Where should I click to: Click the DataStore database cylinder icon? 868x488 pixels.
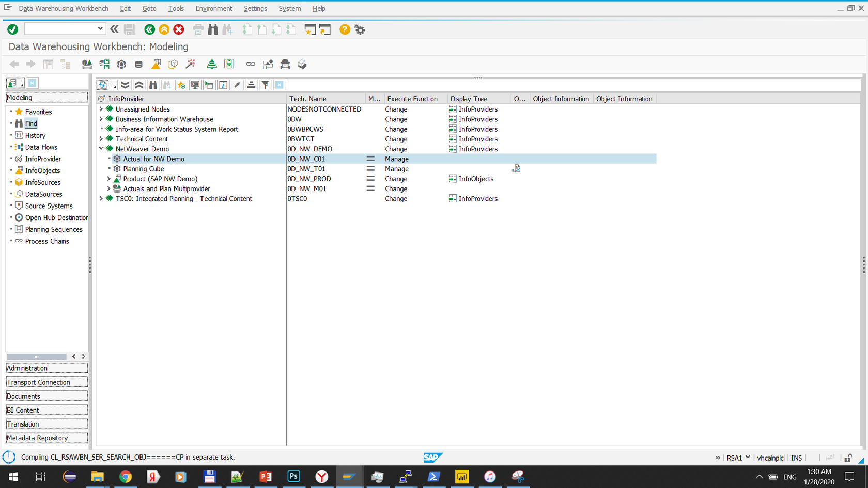[138, 64]
